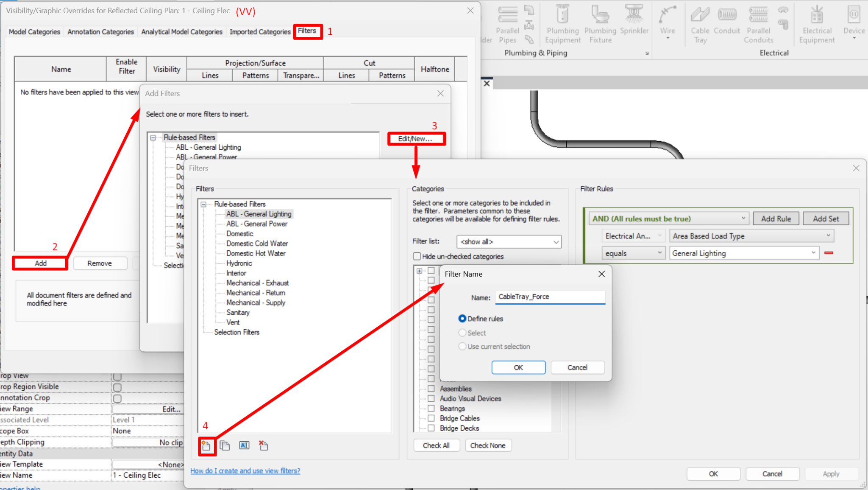Switch to the Model Categories tab

tap(34, 32)
